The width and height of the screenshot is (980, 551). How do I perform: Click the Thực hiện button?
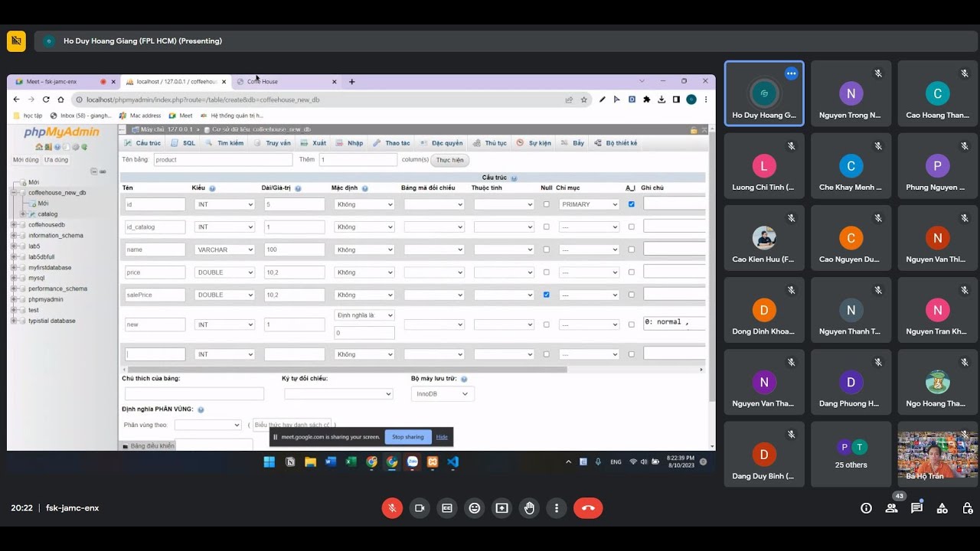click(x=450, y=160)
